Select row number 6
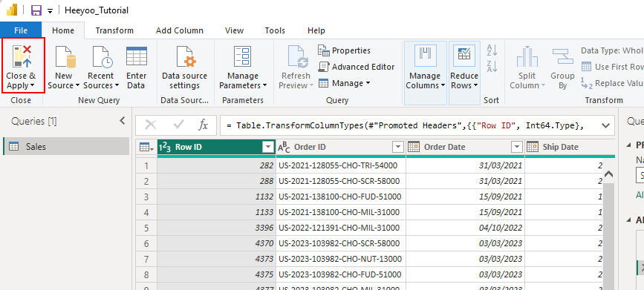Screen dimensions: 644x290 click(146, 244)
